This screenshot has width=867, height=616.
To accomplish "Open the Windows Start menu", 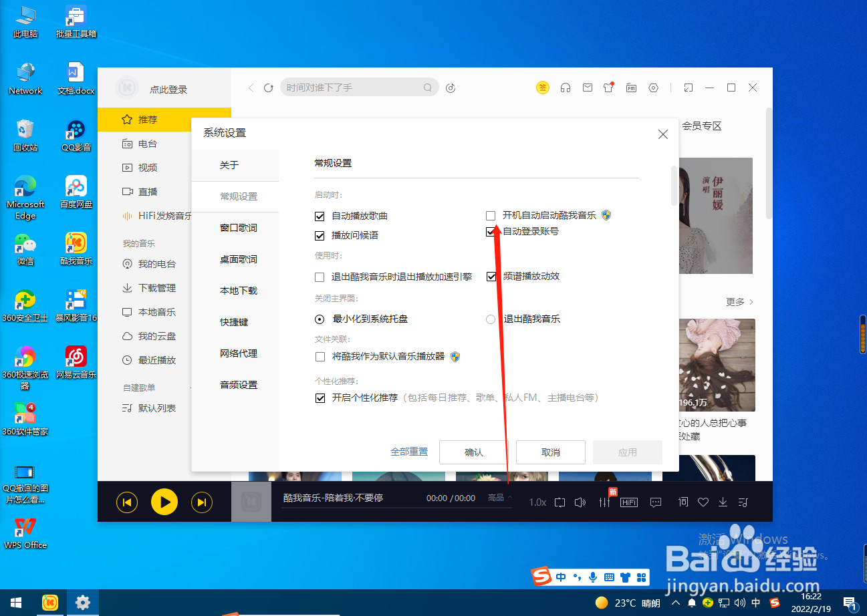I will [15, 603].
